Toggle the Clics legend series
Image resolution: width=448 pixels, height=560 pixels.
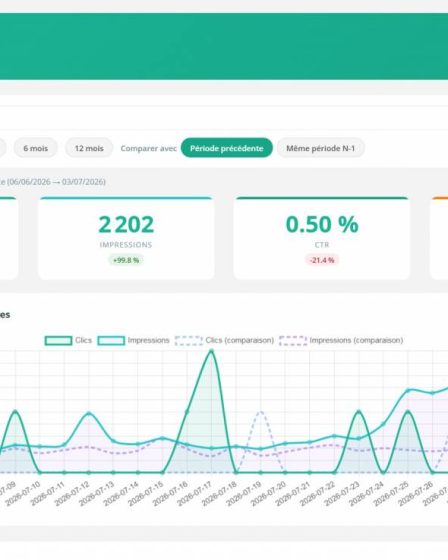68,340
